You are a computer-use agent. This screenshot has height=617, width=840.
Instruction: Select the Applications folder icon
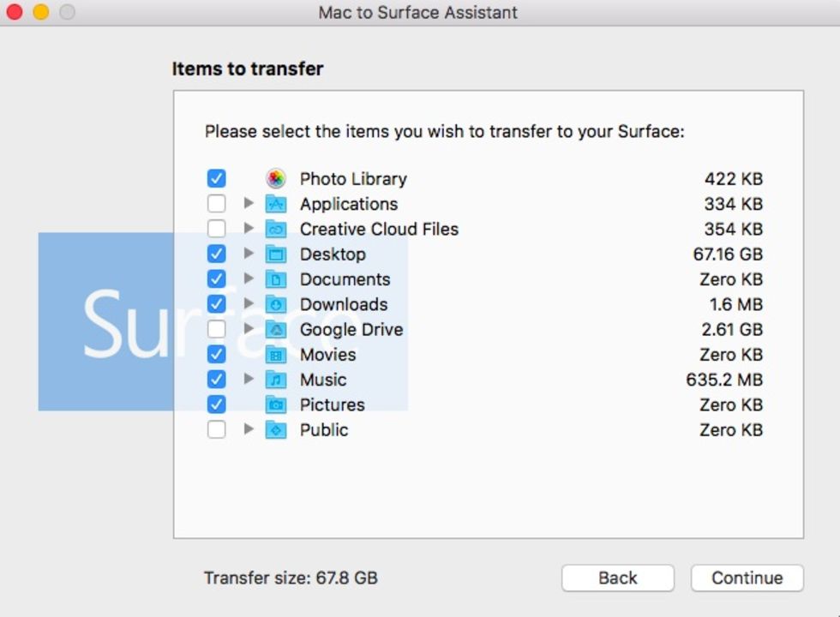coord(275,204)
